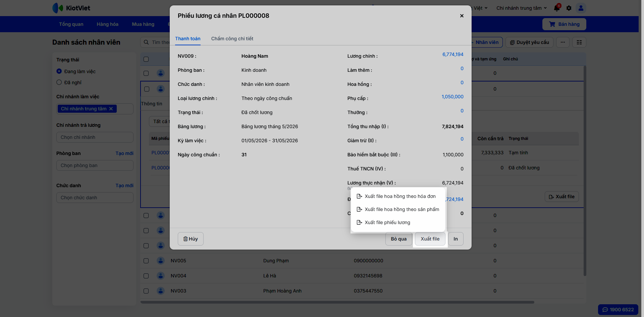Click the Bỏ qua button
The height and width of the screenshot is (317, 644).
point(399,239)
